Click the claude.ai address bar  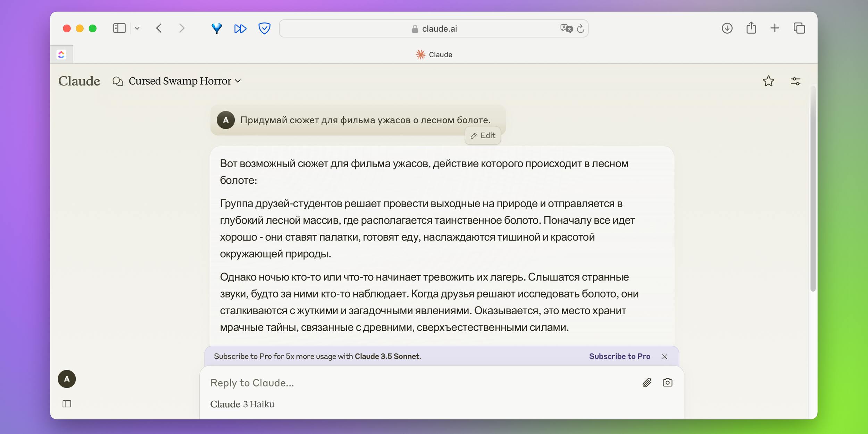click(434, 28)
